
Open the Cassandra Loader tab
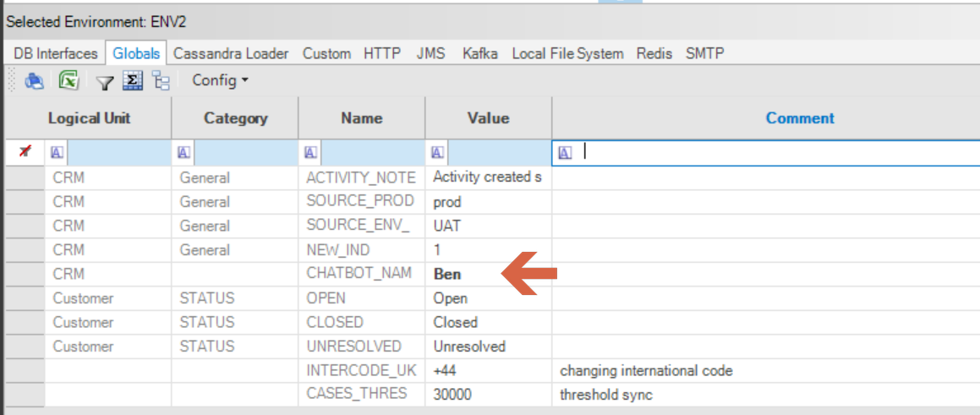(x=231, y=53)
